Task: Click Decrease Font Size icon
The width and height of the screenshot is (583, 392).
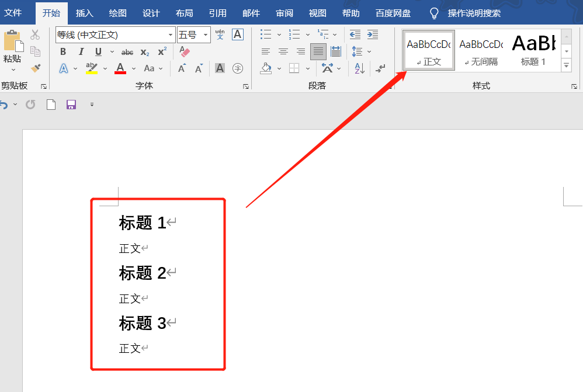Action: [199, 68]
